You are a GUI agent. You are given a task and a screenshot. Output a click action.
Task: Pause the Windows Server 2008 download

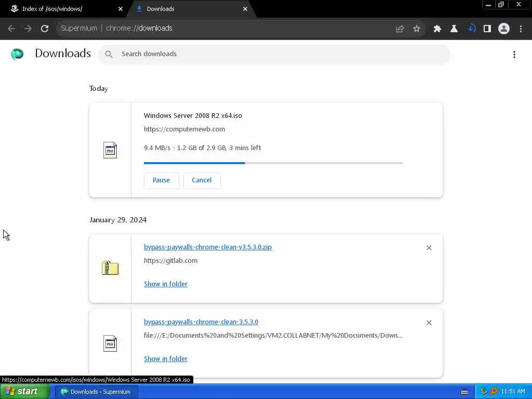tap(161, 180)
